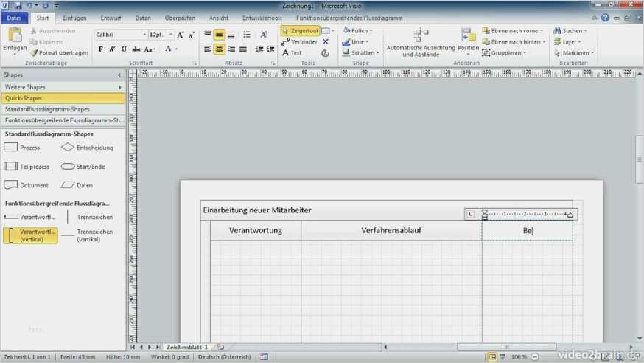Toggle the Quick-Shapes stencil
Screen dimensions: 644x363
63,98
